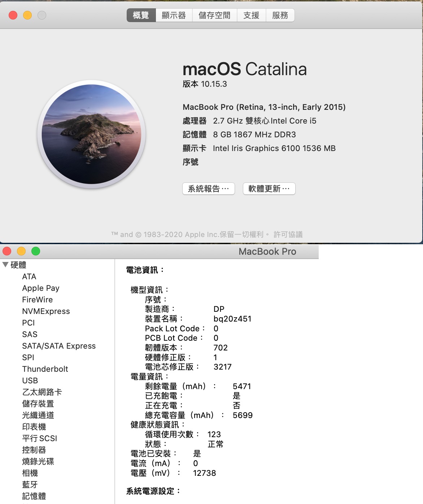Click graphics text Intel Iris Graphics 6100
The width and height of the screenshot is (423, 504).
tap(257, 148)
